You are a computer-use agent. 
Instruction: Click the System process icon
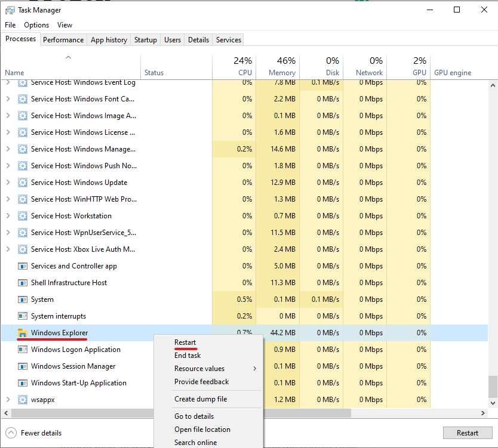(22, 299)
